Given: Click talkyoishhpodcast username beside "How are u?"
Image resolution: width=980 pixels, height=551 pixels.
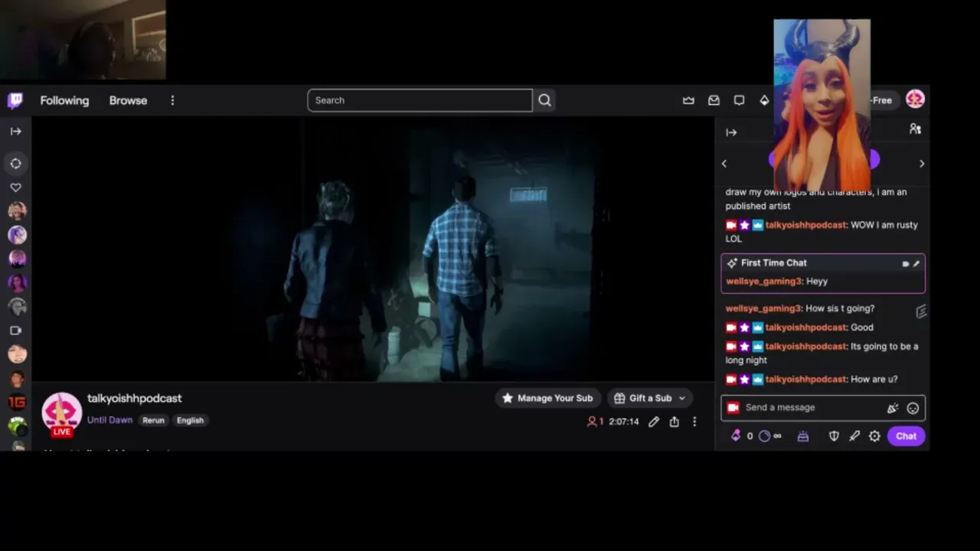Looking at the screenshot, I should click(x=806, y=379).
